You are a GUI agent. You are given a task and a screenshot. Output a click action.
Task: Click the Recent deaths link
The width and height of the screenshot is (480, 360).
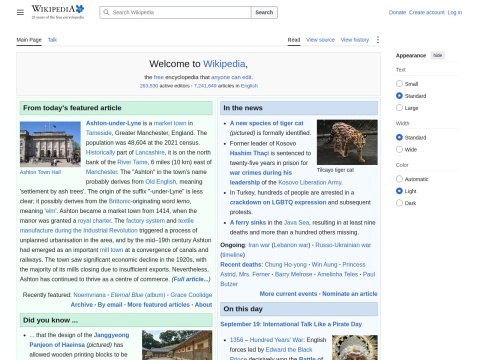(x=241, y=264)
